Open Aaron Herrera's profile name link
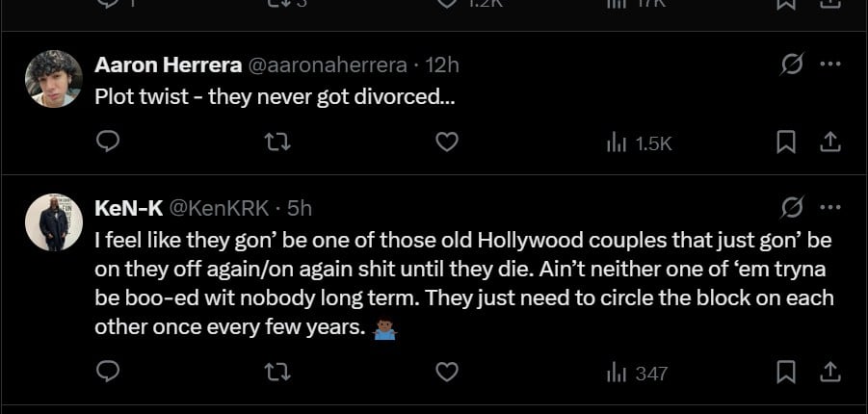Screen dimensions: 868x414 168,65
